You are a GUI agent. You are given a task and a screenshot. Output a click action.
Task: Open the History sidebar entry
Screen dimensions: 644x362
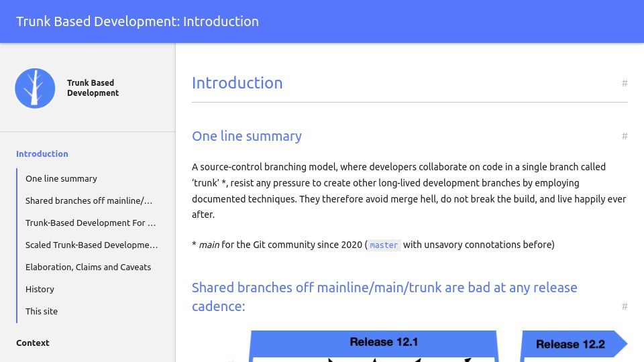pos(40,290)
